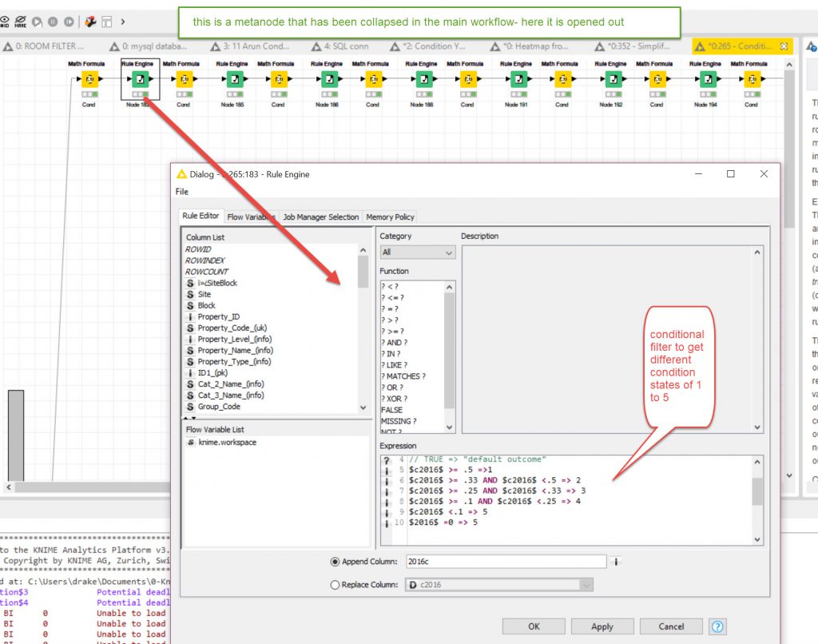Click the Rule Engine node 183
The height and width of the screenshot is (644, 818).
(x=140, y=80)
